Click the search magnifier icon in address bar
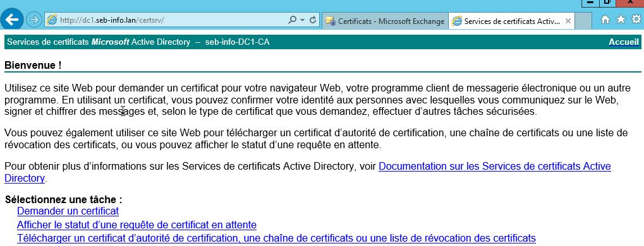644x246 pixels. pos(293,20)
